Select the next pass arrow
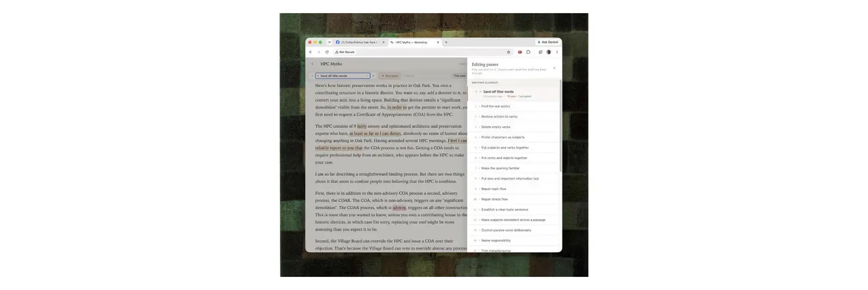Viewport: 868px width, 290px height. (373, 76)
